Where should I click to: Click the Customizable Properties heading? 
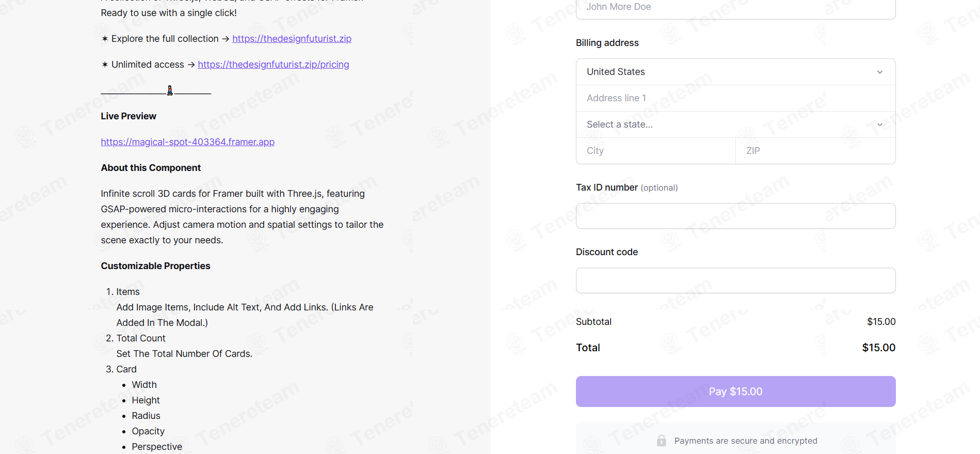[155, 266]
